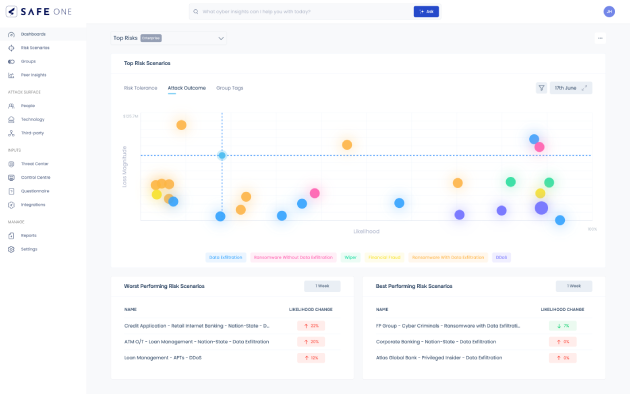Open the 1 Week selector for Best Performing

pos(574,286)
